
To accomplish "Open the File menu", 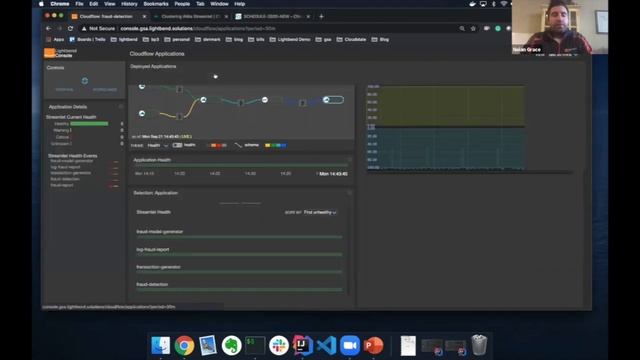I will tap(79, 4).
